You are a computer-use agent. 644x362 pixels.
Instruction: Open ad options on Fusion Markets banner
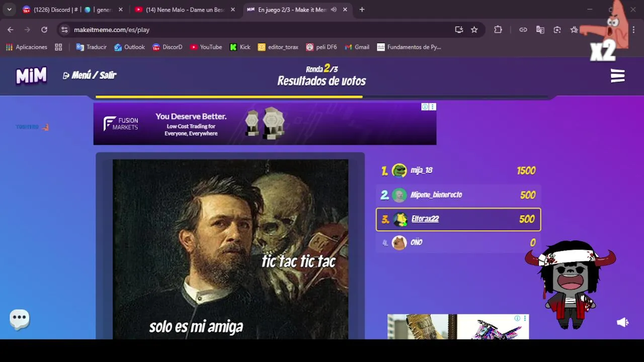pos(433,107)
